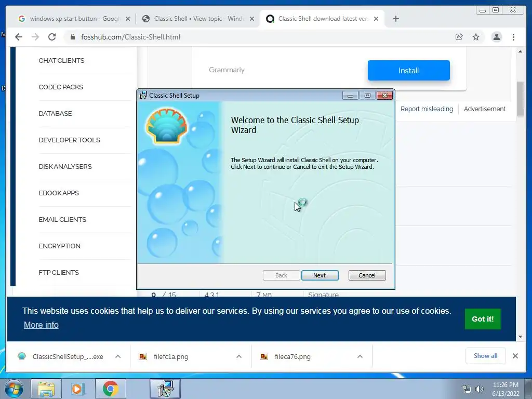Accept cookies with 'Got it!' button
The width and height of the screenshot is (532, 399).
[x=483, y=319]
